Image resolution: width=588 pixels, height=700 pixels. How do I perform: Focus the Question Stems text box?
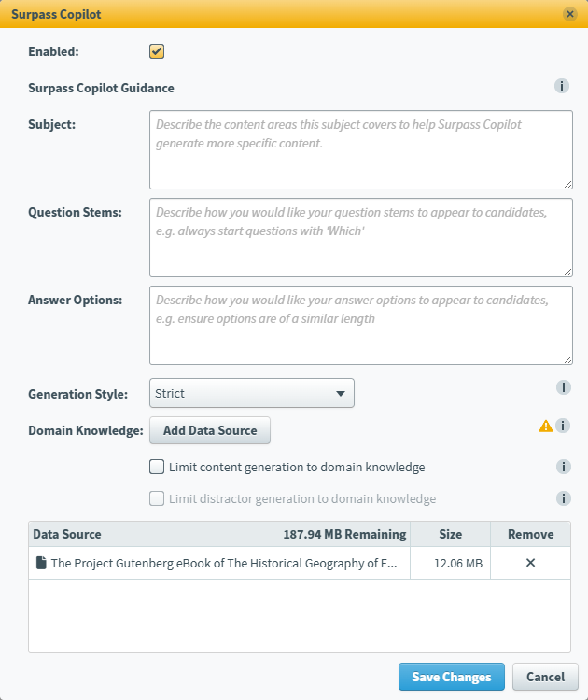coord(360,237)
